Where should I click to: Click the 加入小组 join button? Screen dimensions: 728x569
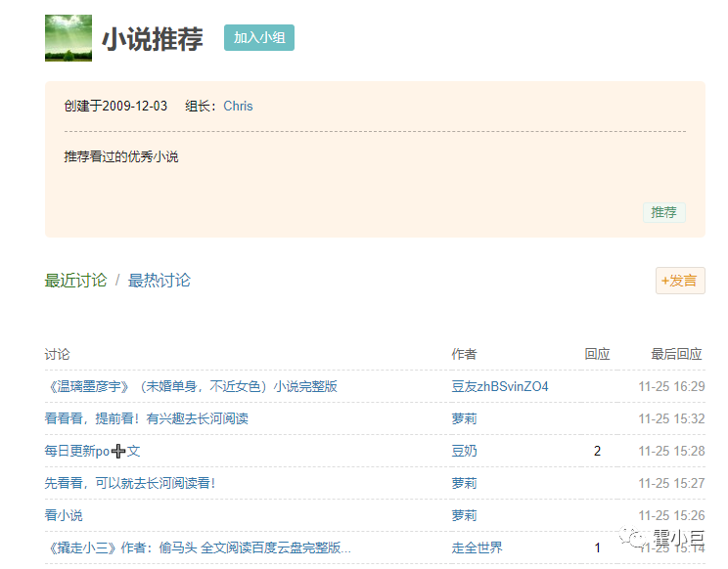(259, 37)
